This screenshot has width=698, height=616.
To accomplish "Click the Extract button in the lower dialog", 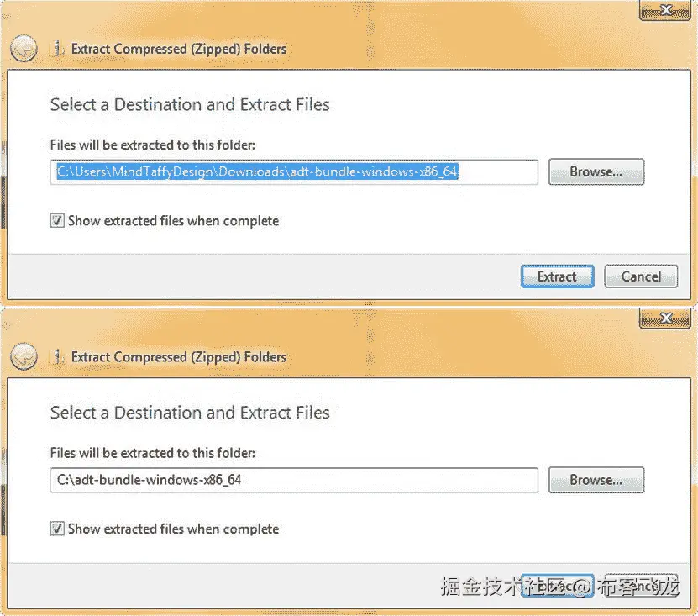I will (x=558, y=585).
